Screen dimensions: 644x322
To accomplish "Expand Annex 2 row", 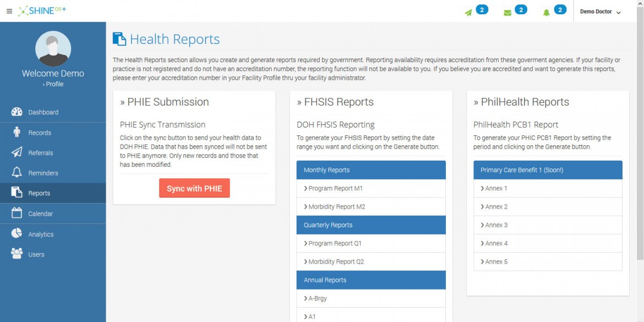I will pos(548,206).
